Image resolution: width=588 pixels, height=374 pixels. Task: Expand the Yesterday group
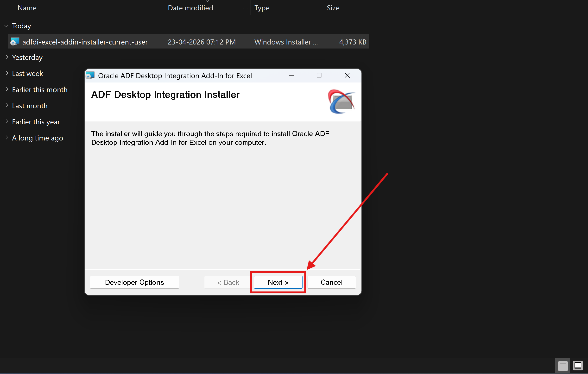click(6, 57)
